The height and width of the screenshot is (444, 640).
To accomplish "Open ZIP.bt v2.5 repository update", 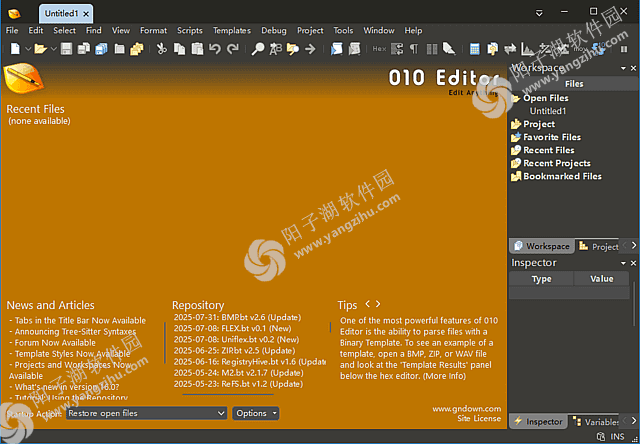I will pos(234,351).
